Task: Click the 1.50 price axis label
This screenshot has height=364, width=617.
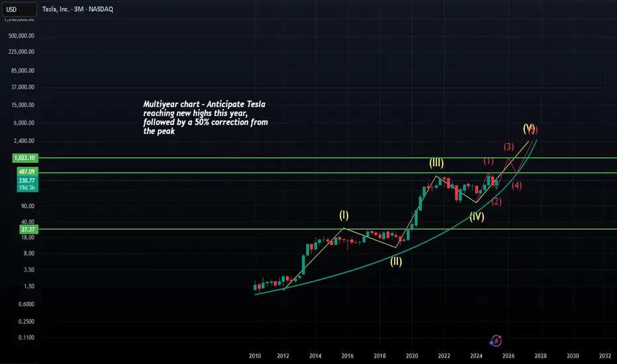Action: coord(29,287)
